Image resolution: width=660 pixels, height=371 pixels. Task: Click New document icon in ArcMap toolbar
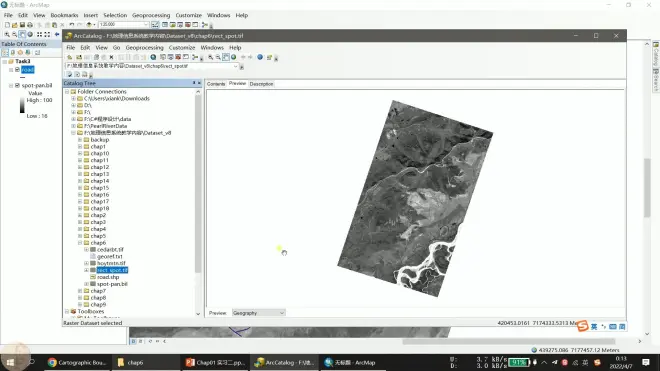click(x=7, y=25)
